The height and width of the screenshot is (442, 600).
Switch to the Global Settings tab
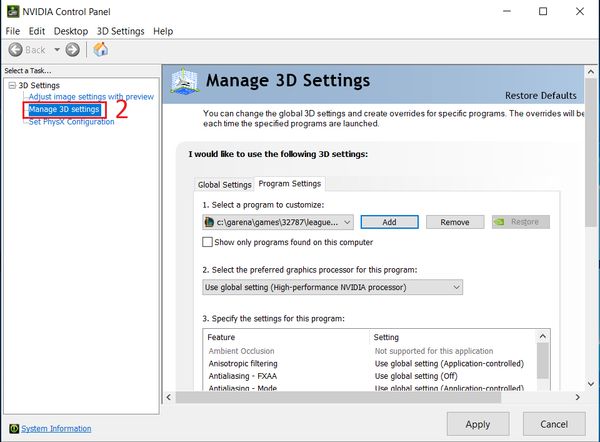[225, 185]
